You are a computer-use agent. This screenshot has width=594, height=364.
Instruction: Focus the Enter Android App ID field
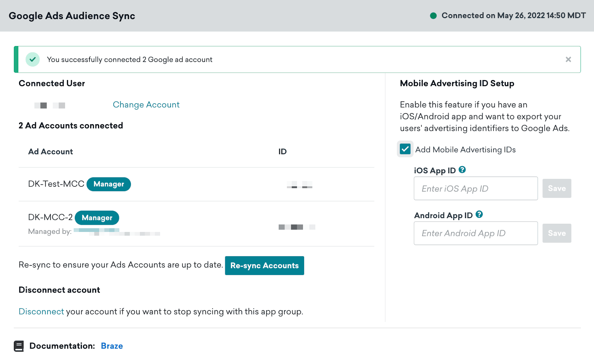[x=475, y=233]
